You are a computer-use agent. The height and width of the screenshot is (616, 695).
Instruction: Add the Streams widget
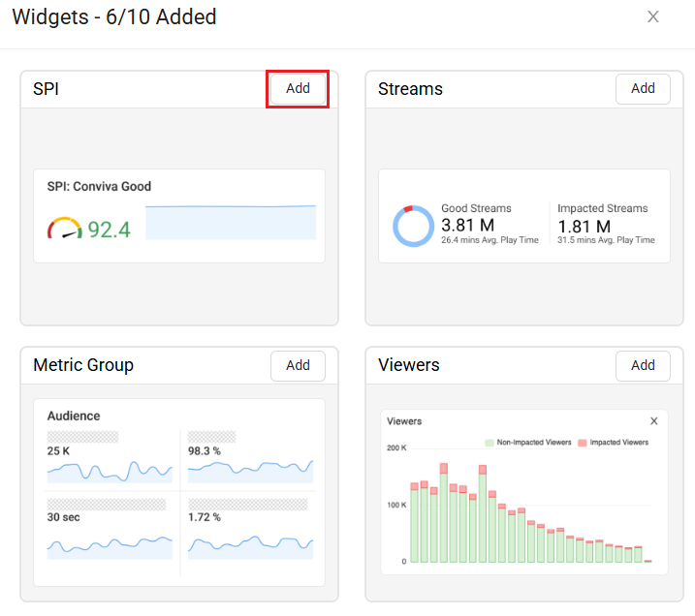pyautogui.click(x=643, y=89)
